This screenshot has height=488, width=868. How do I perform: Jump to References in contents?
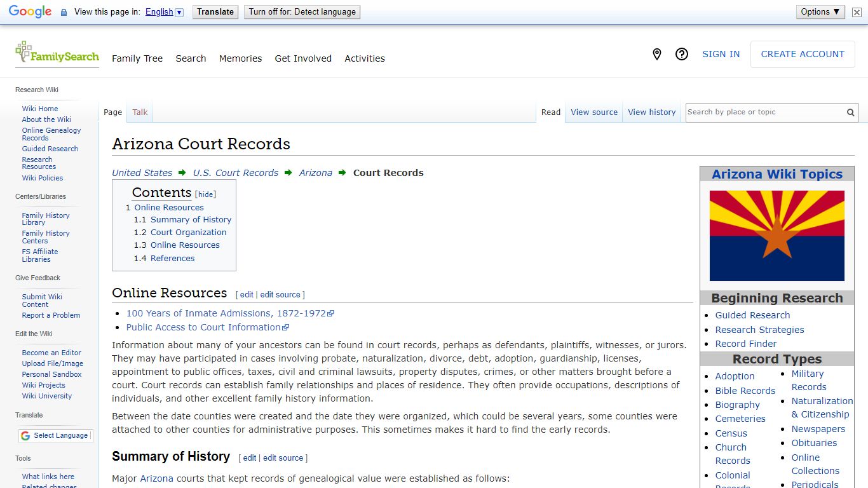pos(172,259)
